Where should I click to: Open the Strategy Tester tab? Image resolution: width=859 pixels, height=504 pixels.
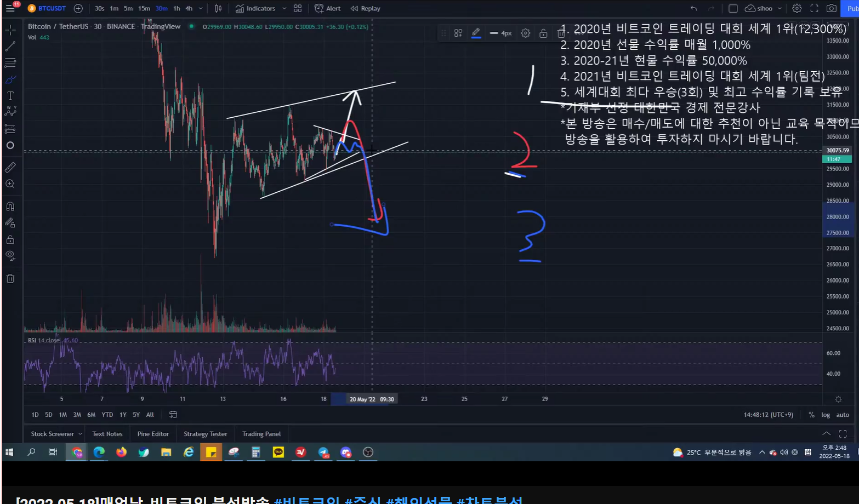click(x=206, y=434)
